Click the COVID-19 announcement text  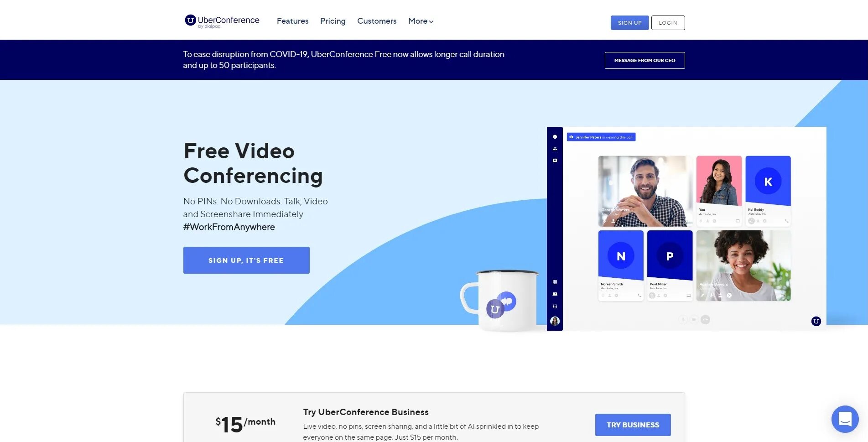tap(344, 60)
